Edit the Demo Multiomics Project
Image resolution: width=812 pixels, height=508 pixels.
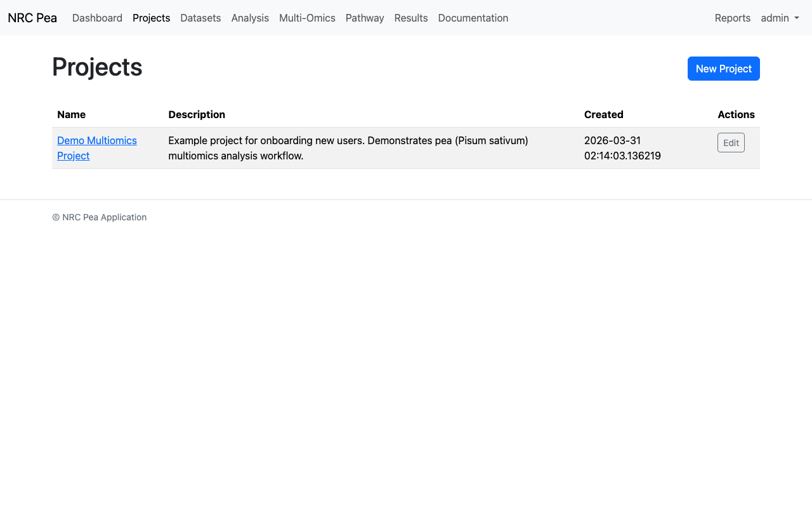tap(731, 143)
